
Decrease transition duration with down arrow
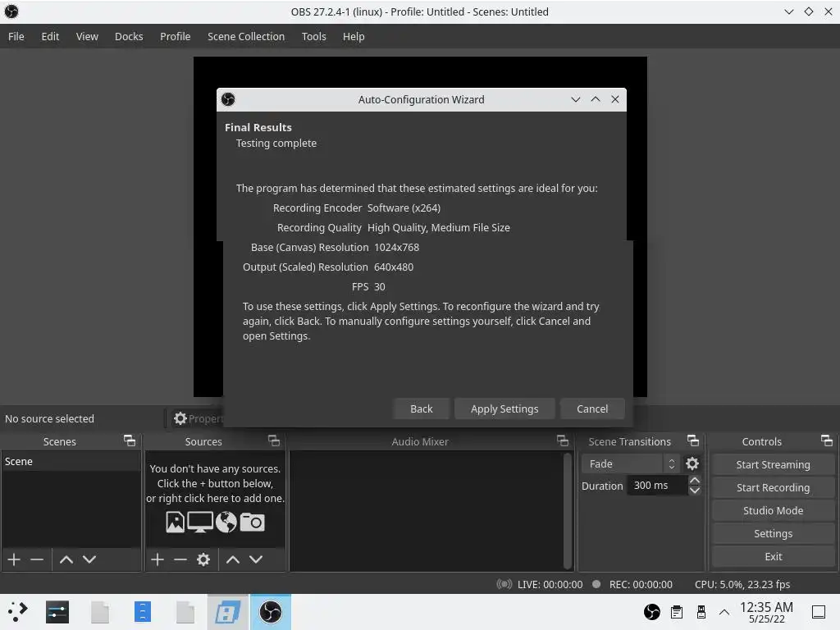(695, 491)
